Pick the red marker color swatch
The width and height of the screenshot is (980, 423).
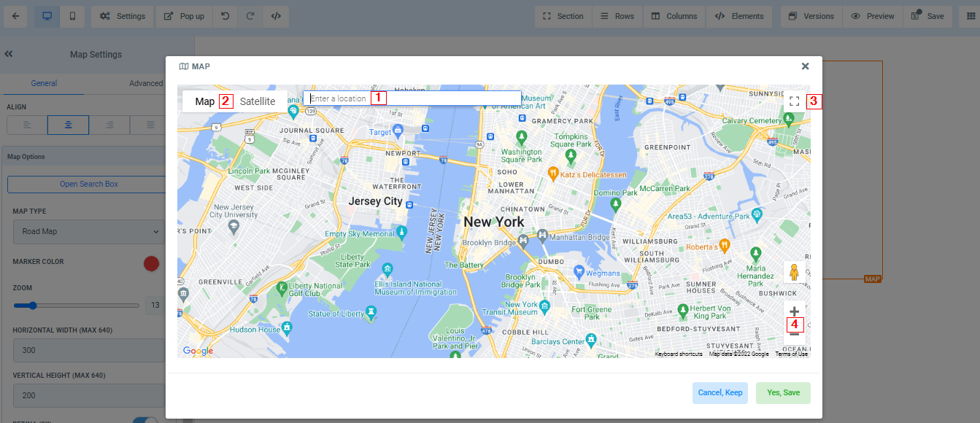point(151,263)
